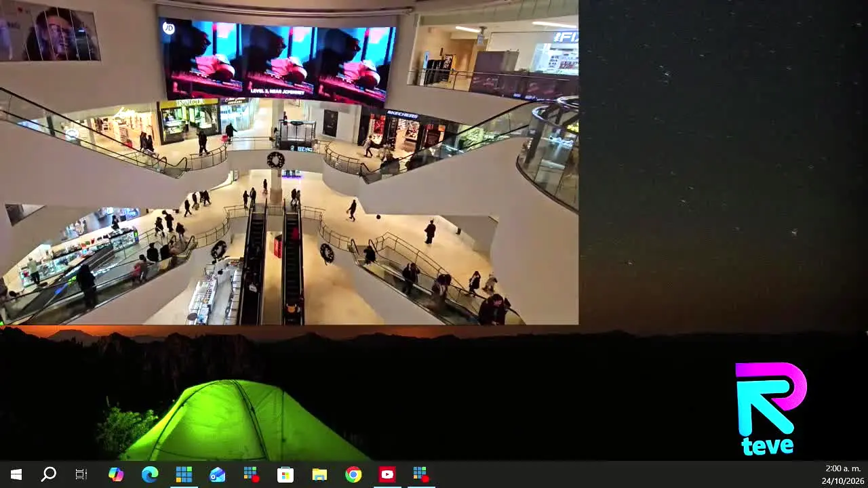The image size is (868, 488).
Task: Open Microsoft Store from the taskbar
Action: 285,474
